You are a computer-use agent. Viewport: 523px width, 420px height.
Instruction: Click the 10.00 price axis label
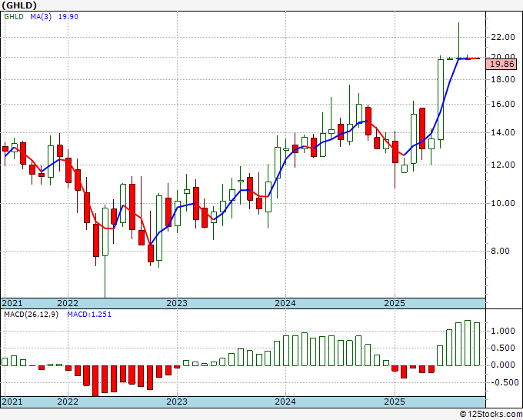pos(502,203)
